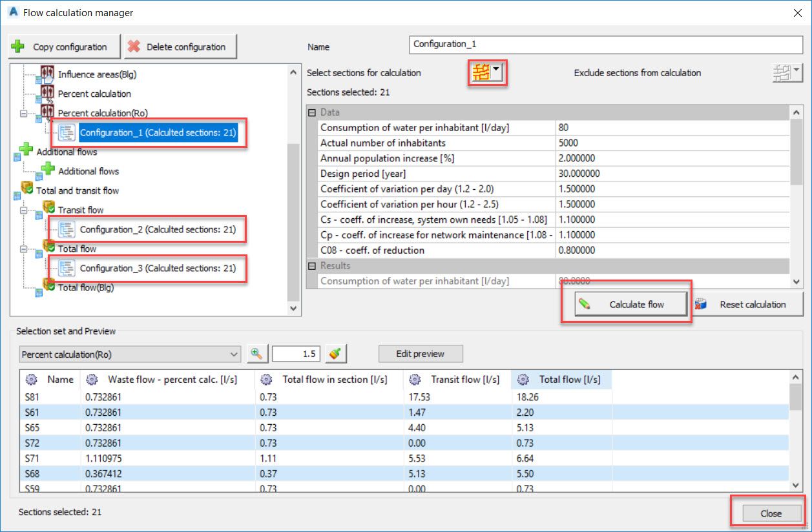Select row S65 in preview table
812x532 pixels.
[x=404, y=427]
